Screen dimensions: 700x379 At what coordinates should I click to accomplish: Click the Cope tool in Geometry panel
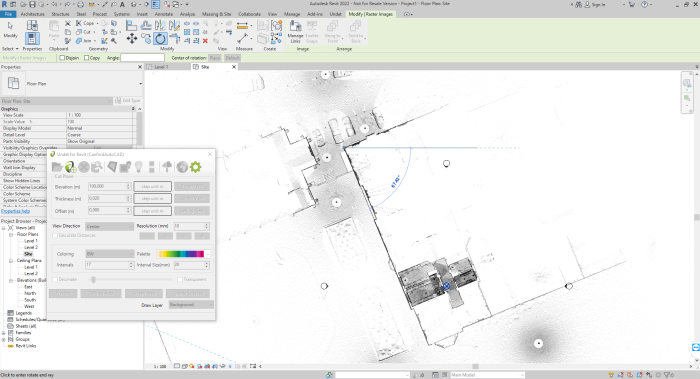click(x=85, y=23)
